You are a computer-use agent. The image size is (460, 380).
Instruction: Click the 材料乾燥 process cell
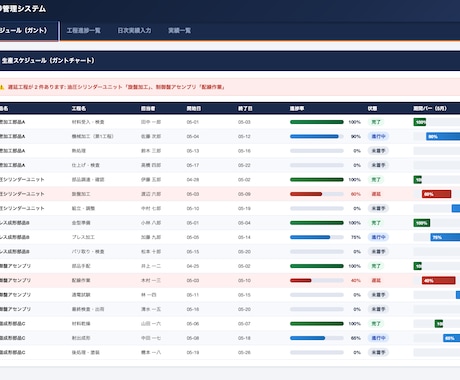[x=81, y=324]
